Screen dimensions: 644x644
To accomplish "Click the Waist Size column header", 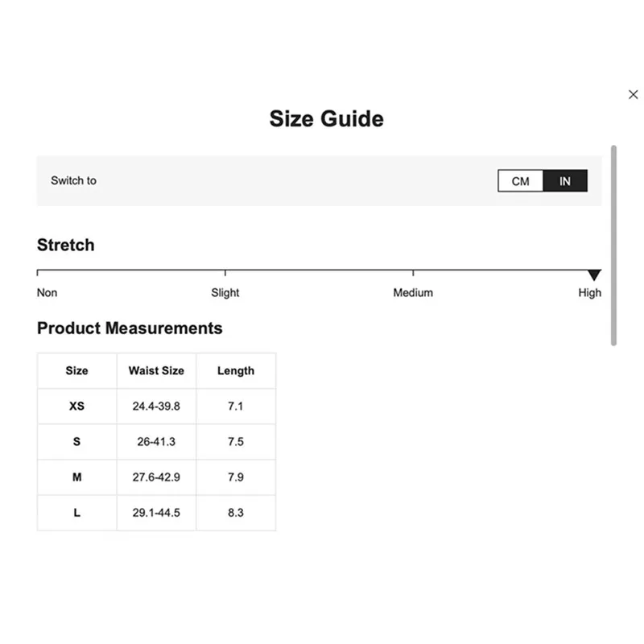I will coord(156,371).
